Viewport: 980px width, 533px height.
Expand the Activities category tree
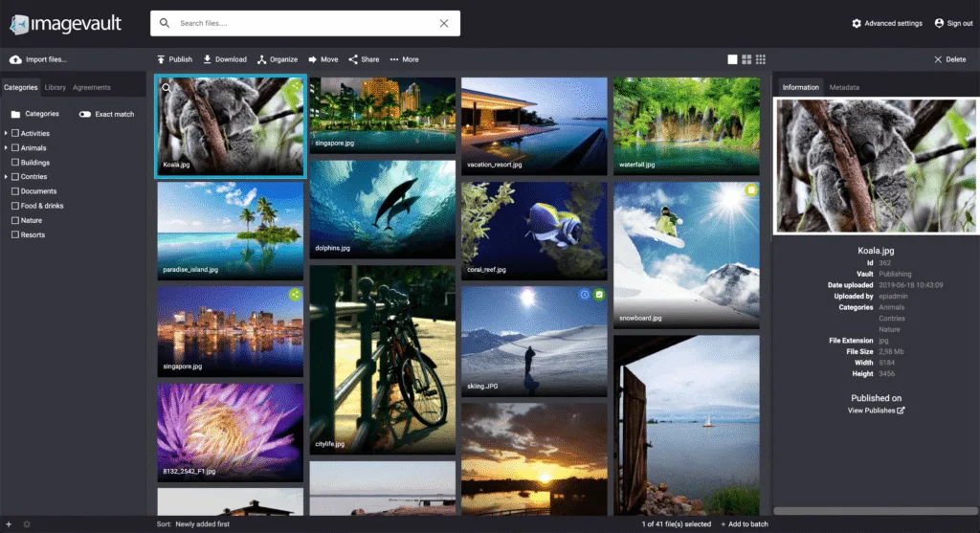tap(6, 134)
